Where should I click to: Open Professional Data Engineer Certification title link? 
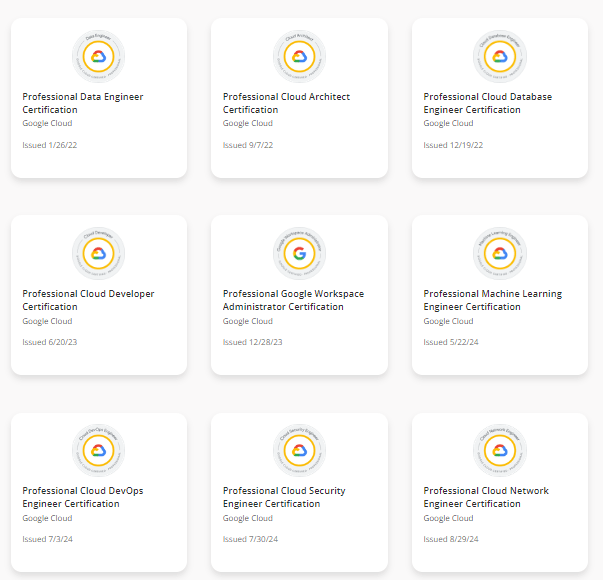point(82,103)
